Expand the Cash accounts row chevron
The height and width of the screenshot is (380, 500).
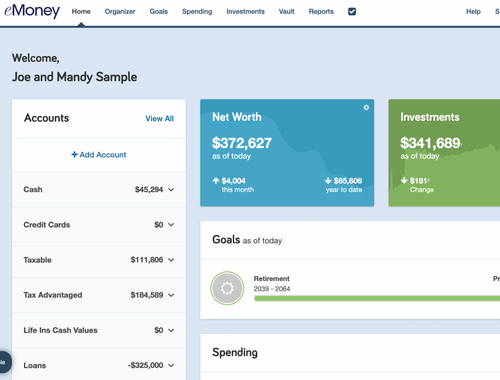(171, 190)
